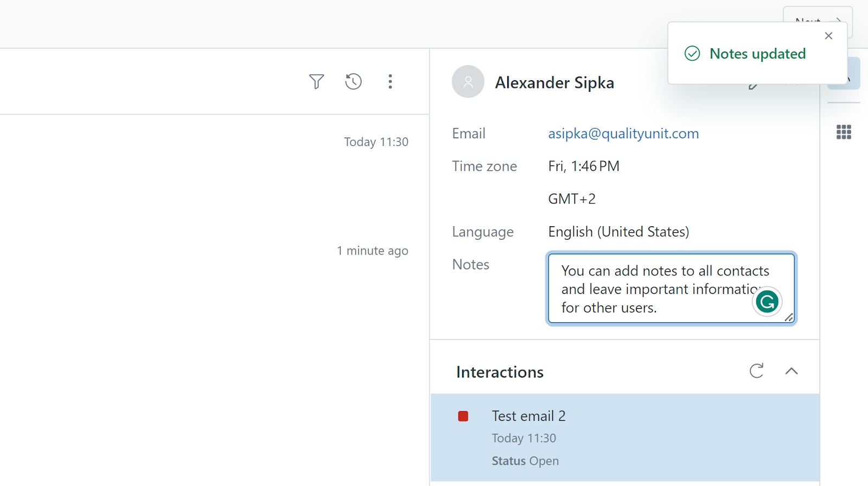
Task: Click Alexander Sipka's avatar icon
Action: click(468, 82)
